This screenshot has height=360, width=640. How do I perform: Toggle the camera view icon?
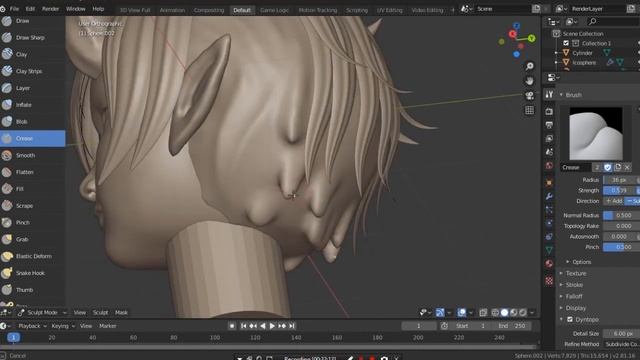[x=529, y=96]
